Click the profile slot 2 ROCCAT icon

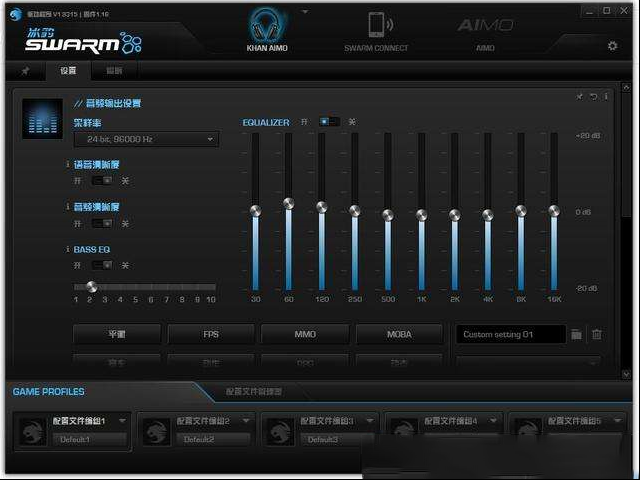156,431
